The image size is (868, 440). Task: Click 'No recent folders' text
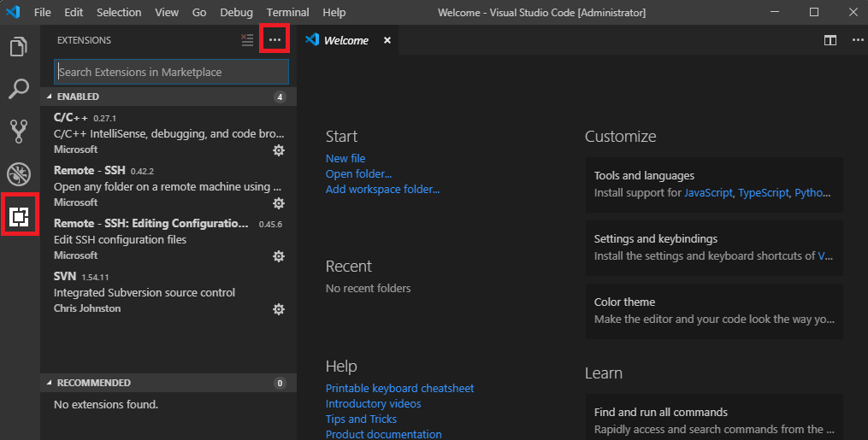point(368,288)
